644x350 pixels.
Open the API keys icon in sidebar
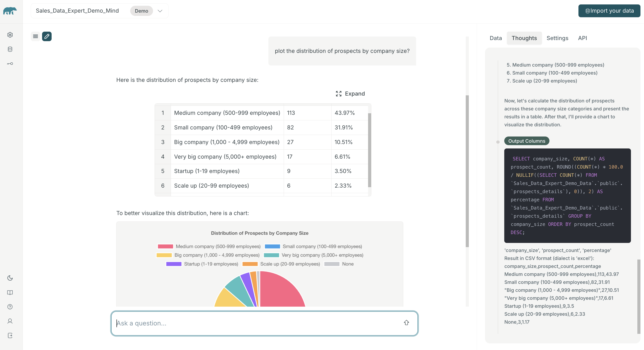coord(10,64)
